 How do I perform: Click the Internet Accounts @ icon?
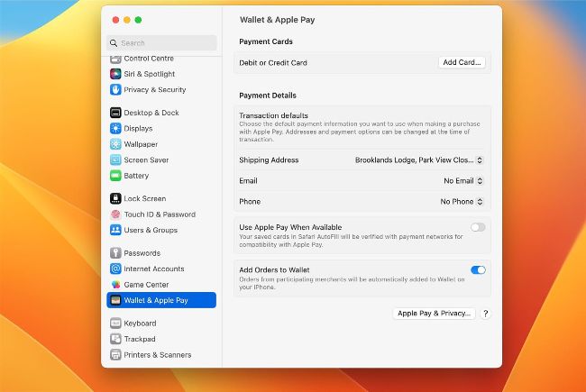click(x=115, y=269)
